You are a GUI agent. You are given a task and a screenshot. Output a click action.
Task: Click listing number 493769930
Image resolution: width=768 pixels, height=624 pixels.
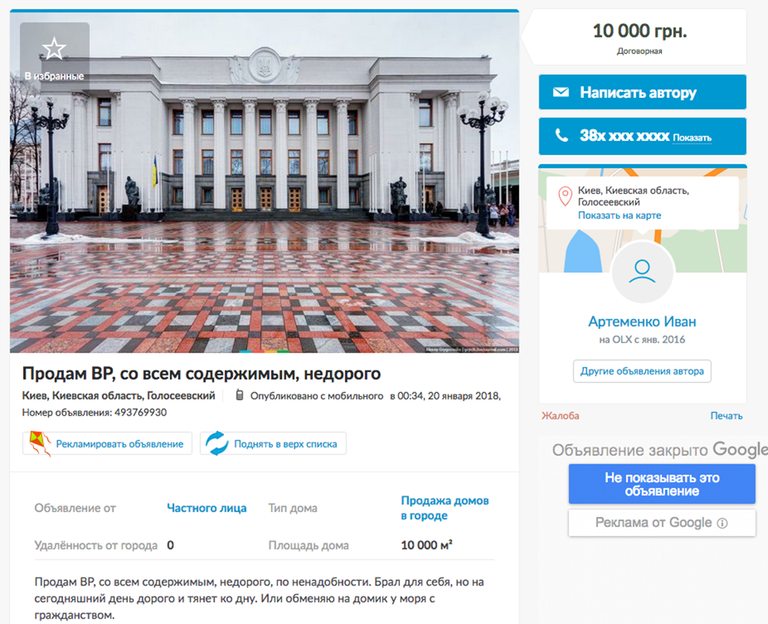(141, 412)
